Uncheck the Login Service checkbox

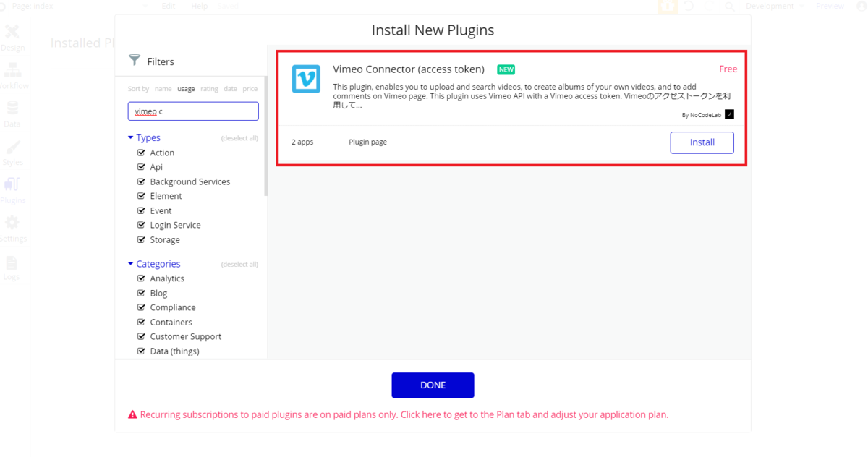point(142,225)
